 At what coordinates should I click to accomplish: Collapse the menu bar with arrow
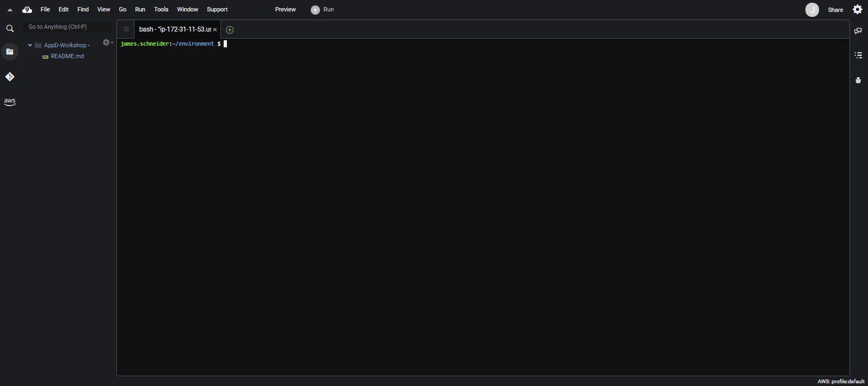(x=10, y=10)
